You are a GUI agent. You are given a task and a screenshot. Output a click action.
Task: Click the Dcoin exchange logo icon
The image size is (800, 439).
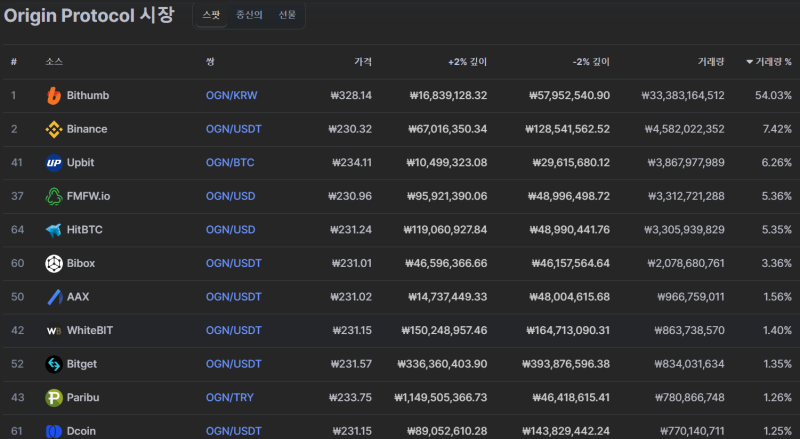(54, 431)
